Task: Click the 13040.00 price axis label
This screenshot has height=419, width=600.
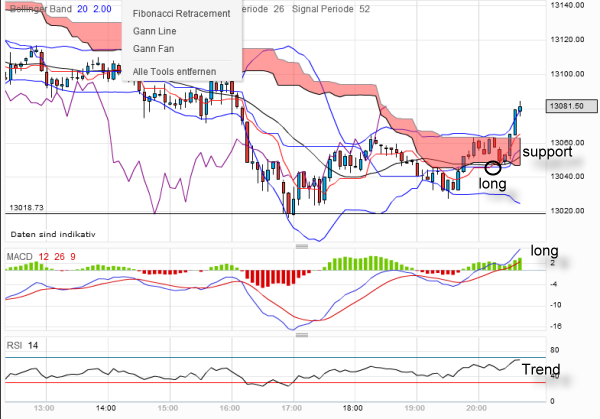Action: pos(567,176)
